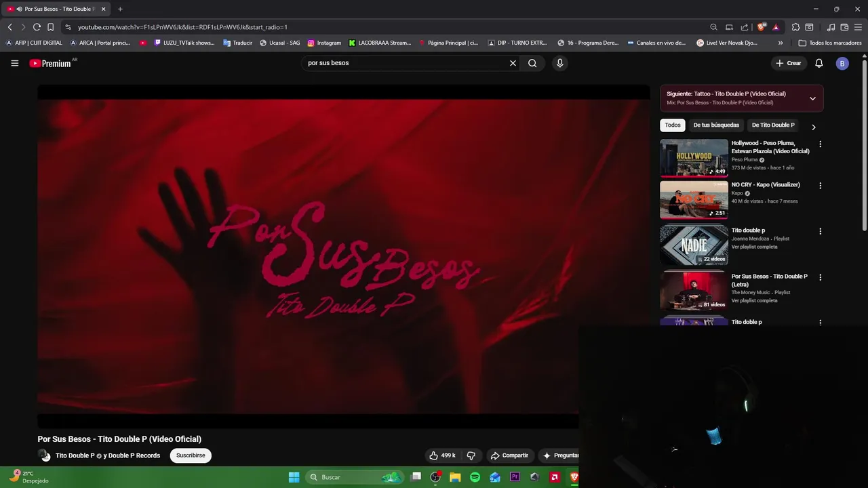Start voice search with microphone icon

click(559, 63)
